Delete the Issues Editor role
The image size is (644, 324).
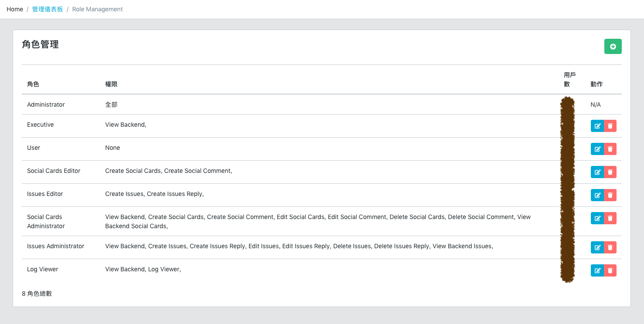tap(610, 195)
